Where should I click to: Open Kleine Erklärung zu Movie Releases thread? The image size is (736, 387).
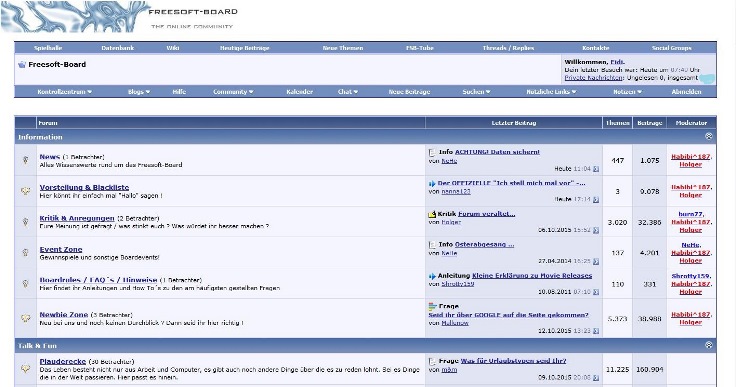532,276
